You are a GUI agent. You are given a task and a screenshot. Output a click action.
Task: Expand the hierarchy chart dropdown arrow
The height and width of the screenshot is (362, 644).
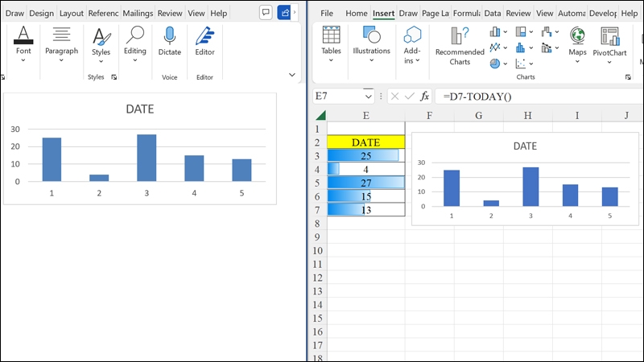[531, 32]
